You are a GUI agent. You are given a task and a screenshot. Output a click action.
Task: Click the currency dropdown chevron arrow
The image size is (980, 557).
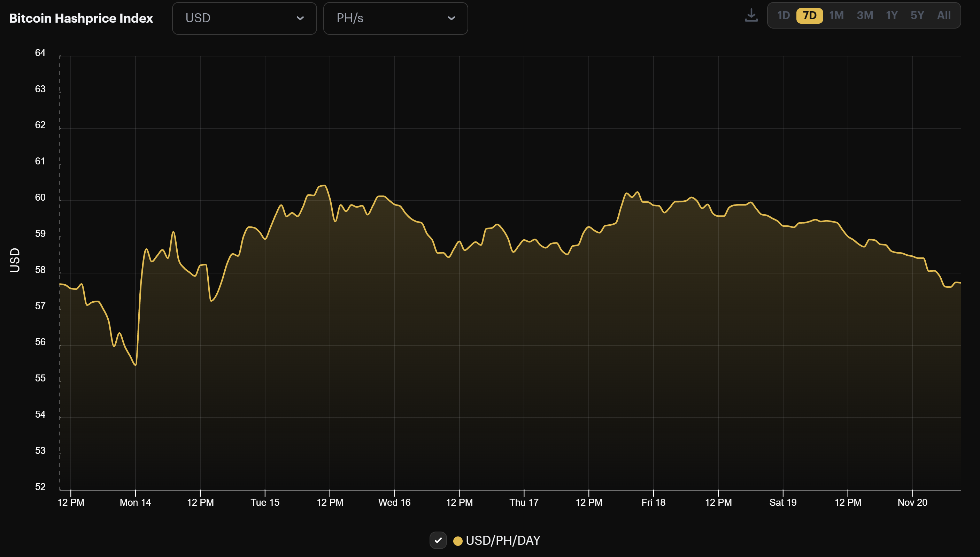click(x=301, y=18)
